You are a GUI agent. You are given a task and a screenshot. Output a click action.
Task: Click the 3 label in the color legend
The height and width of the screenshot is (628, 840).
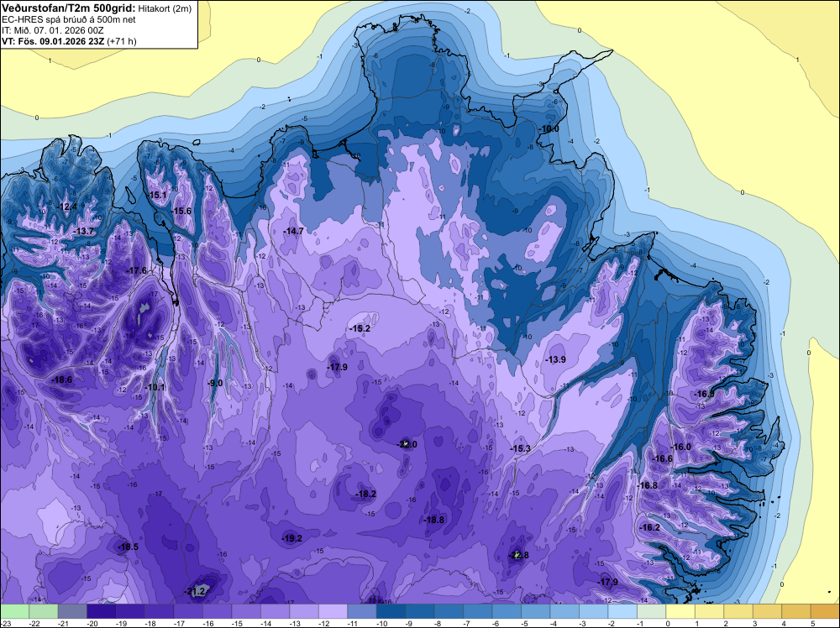pyautogui.click(x=755, y=623)
